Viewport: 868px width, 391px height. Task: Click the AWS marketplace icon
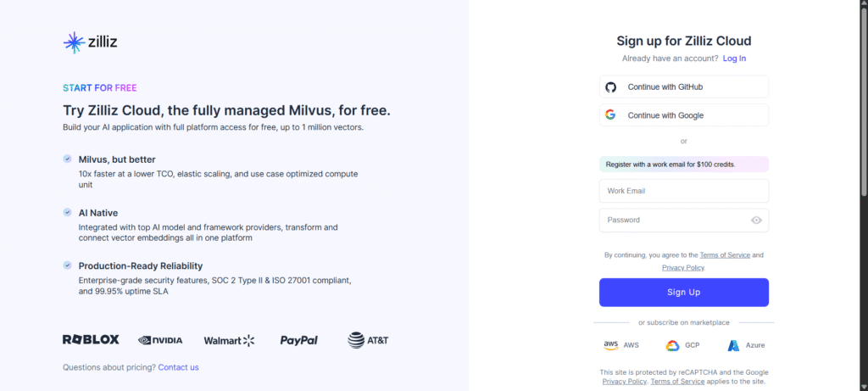tap(610, 345)
